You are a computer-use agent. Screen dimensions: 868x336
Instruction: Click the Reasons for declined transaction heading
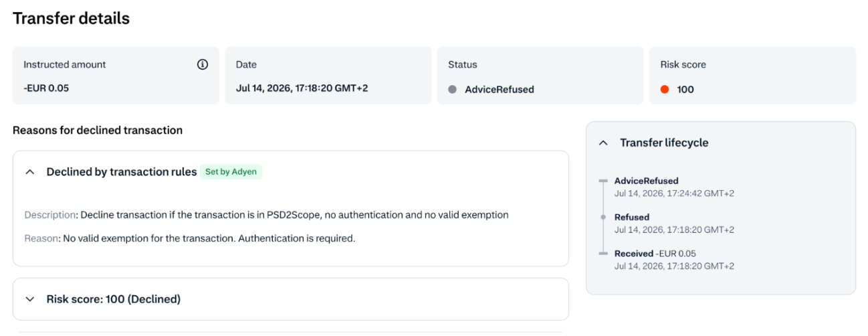(98, 131)
